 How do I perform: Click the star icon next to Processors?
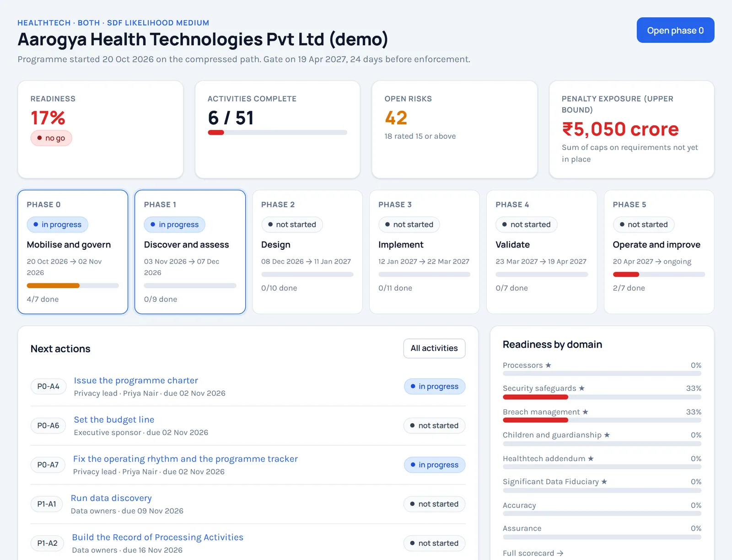pos(548,365)
